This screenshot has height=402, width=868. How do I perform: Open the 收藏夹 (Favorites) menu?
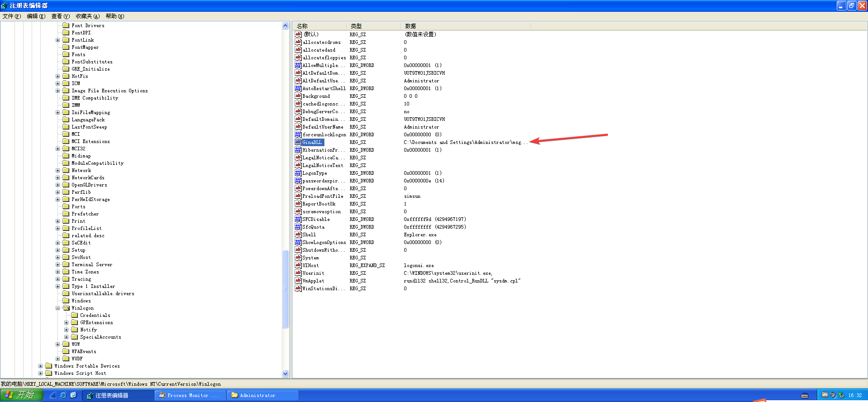[88, 16]
